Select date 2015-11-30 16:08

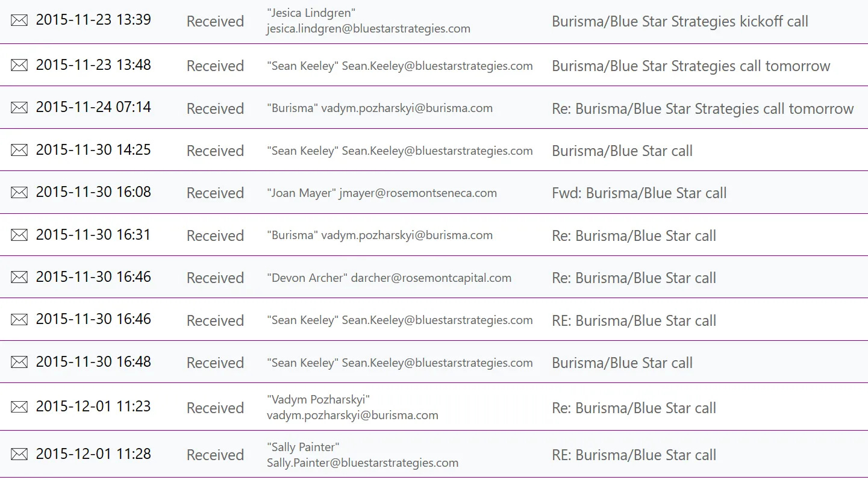pos(93,192)
